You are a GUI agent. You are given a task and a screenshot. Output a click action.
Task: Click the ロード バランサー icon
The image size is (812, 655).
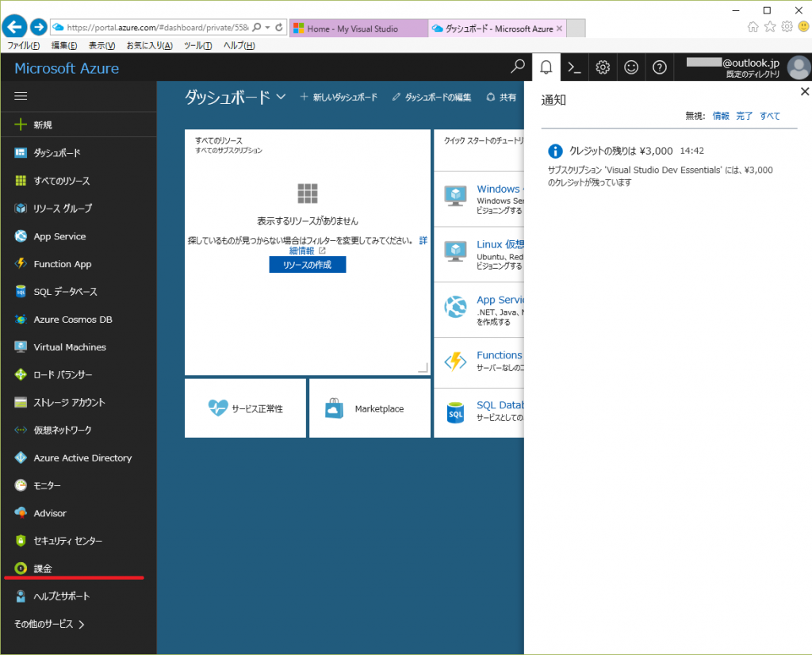21,374
